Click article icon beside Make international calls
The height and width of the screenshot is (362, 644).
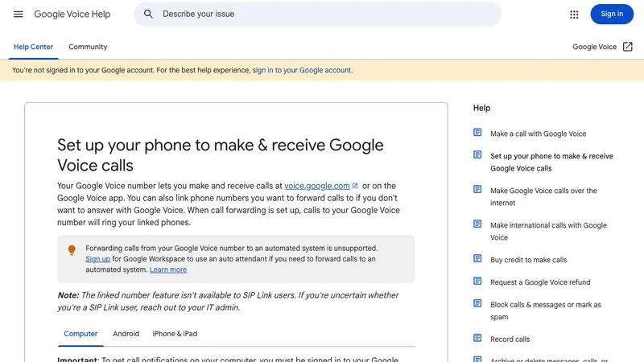(477, 224)
